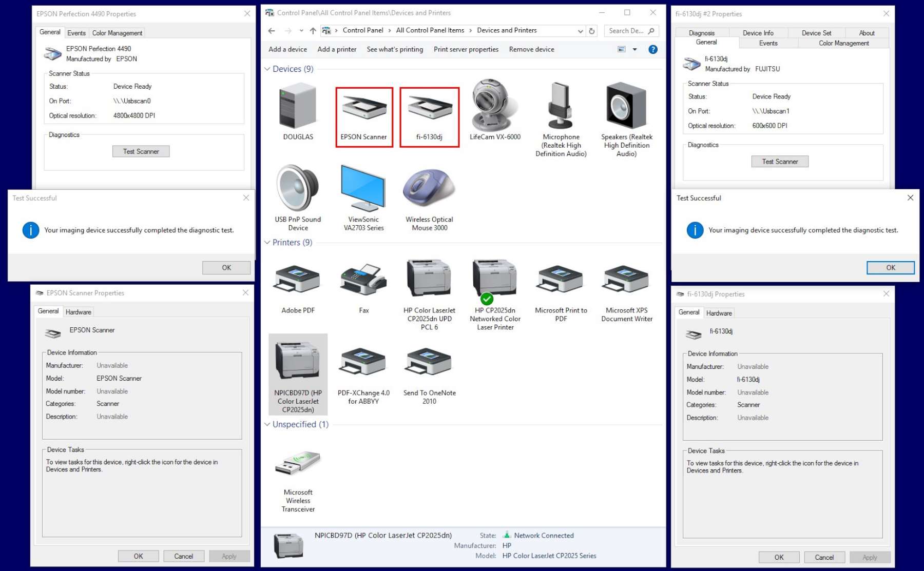Go up one level in Control Panel
The image size is (924, 571).
coord(313,31)
